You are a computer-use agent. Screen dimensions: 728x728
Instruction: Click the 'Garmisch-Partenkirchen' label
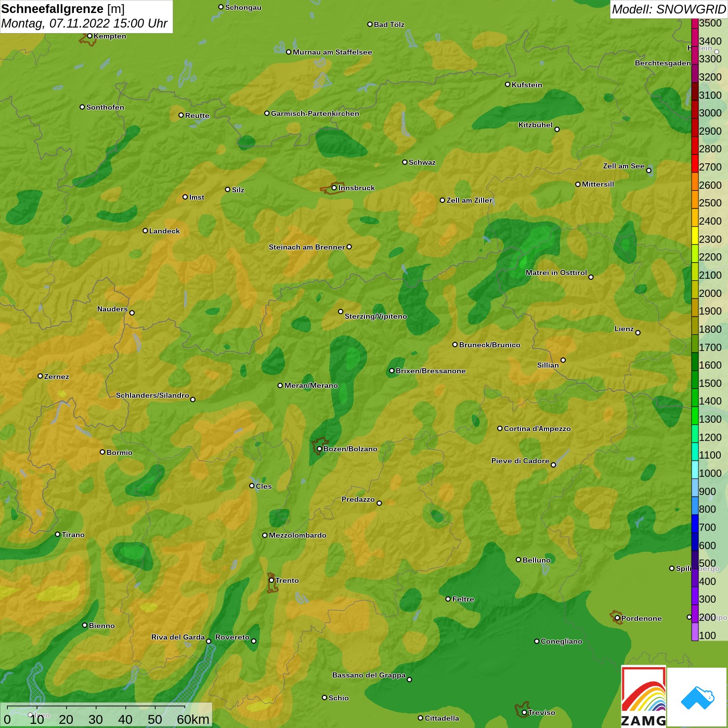coord(315,113)
